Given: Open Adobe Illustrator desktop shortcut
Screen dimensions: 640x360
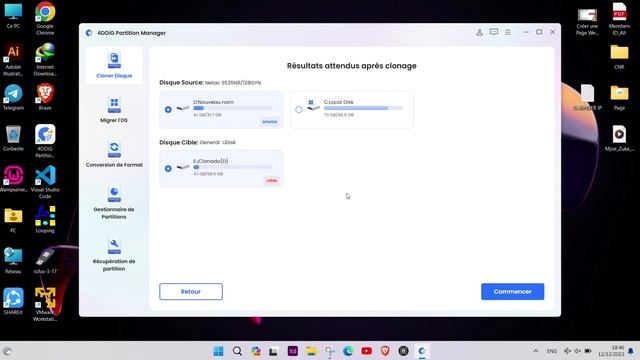Looking at the screenshot, I should pos(13,60).
